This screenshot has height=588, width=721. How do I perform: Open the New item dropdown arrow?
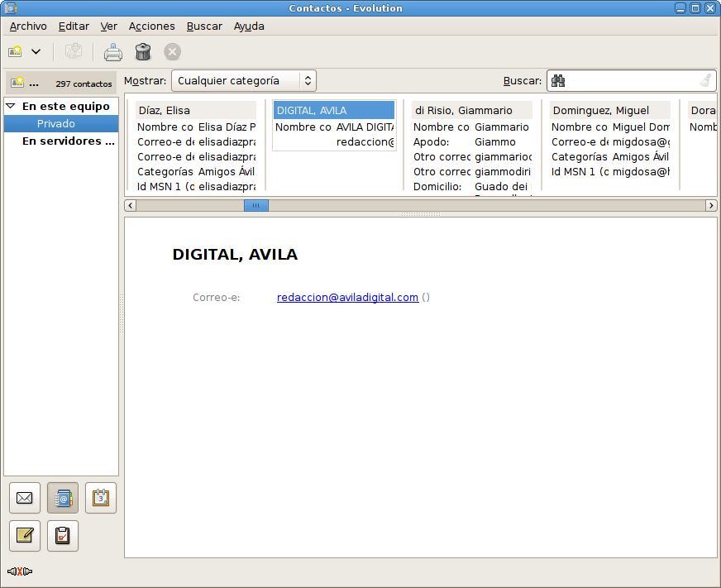36,51
